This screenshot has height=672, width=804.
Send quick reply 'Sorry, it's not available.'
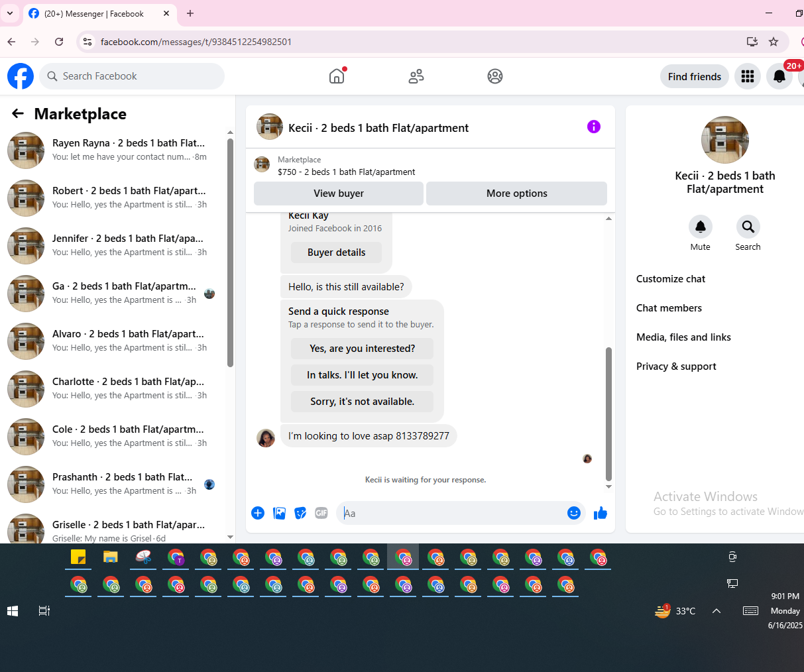click(x=363, y=402)
